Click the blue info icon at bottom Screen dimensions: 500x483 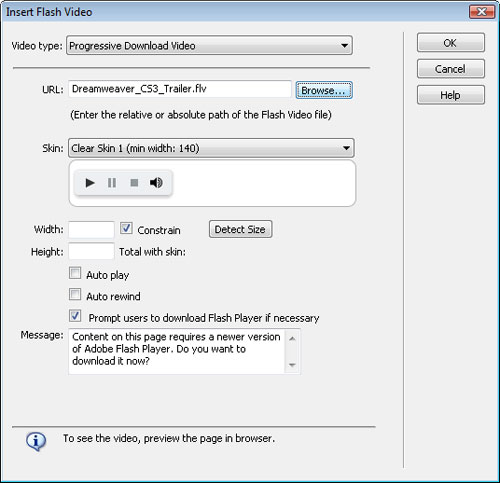click(36, 441)
